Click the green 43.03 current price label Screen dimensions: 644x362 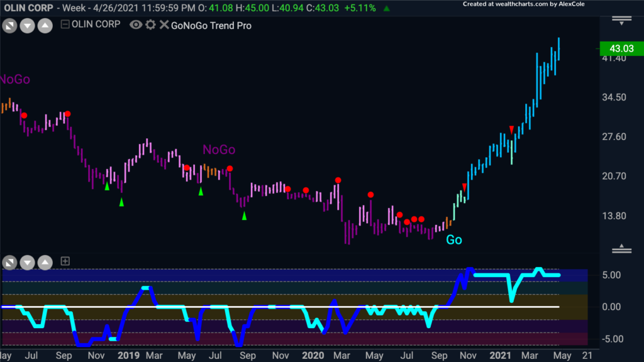coord(621,48)
